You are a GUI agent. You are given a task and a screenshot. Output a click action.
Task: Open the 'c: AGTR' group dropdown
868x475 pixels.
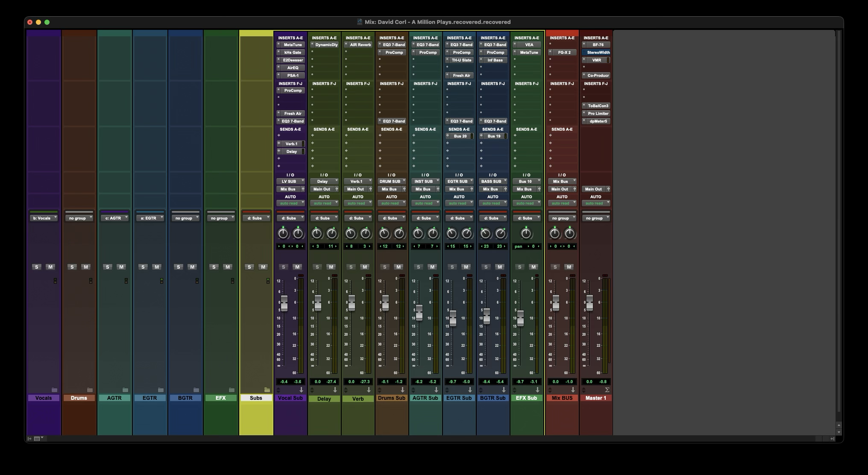tap(114, 218)
